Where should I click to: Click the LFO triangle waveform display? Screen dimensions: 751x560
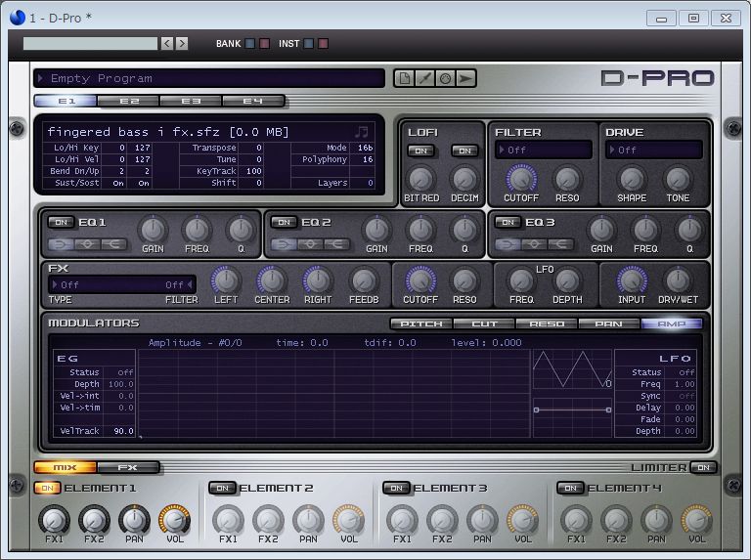(x=572, y=369)
